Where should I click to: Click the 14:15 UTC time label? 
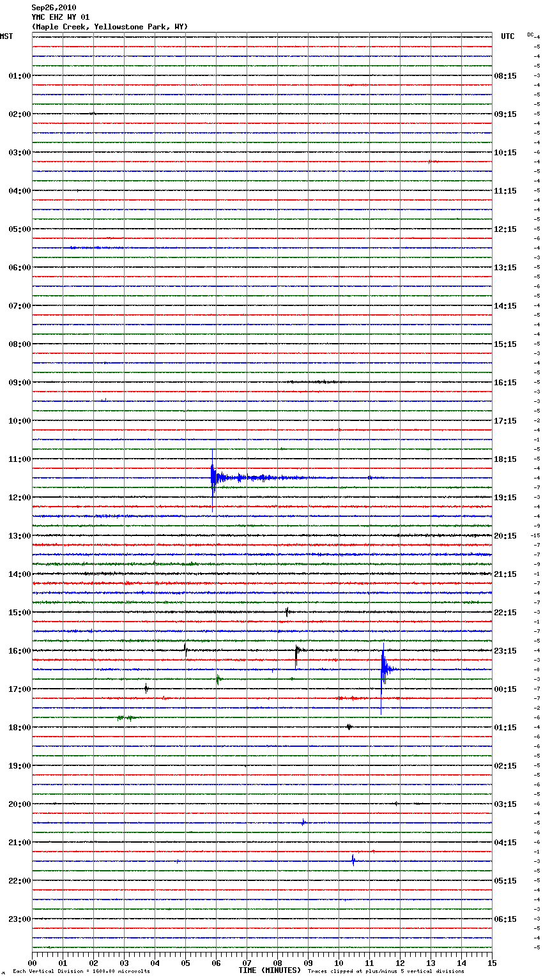coord(505,306)
